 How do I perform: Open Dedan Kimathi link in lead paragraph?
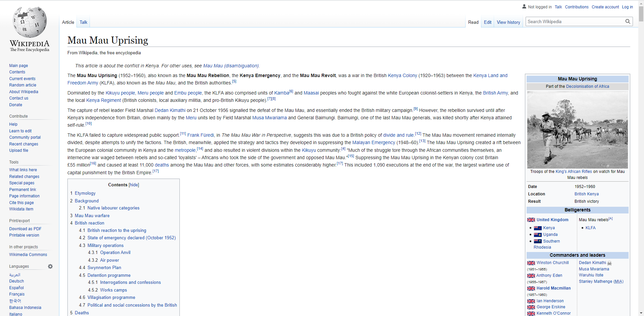(x=170, y=110)
